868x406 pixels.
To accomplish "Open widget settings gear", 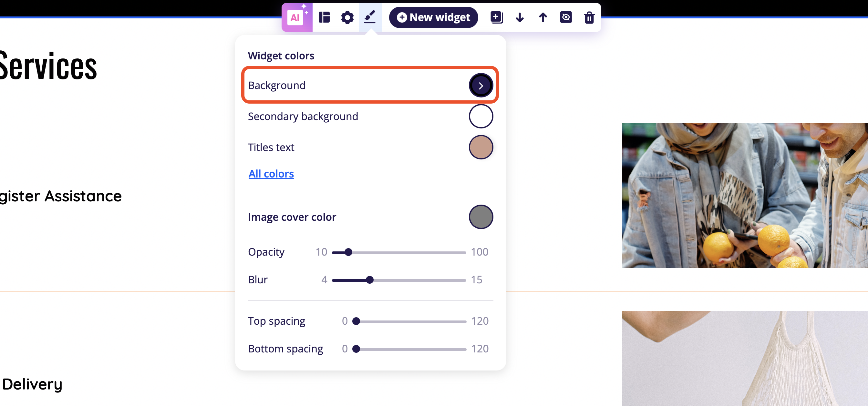I will 347,17.
